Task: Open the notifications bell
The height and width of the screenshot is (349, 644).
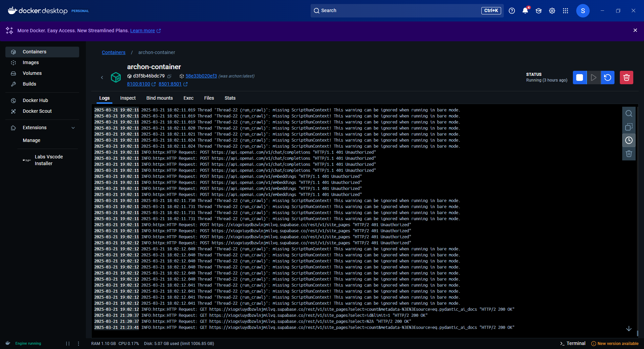Action: pyautogui.click(x=525, y=11)
